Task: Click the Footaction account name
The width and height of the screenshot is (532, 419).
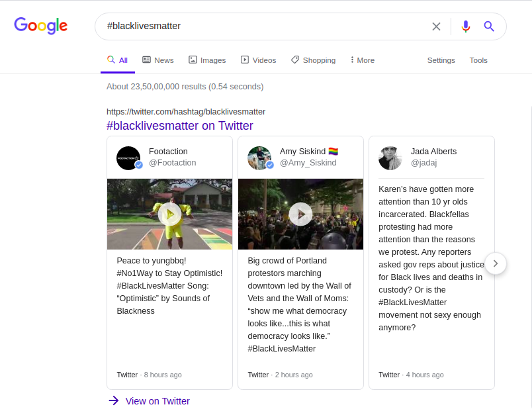Action: pos(168,152)
